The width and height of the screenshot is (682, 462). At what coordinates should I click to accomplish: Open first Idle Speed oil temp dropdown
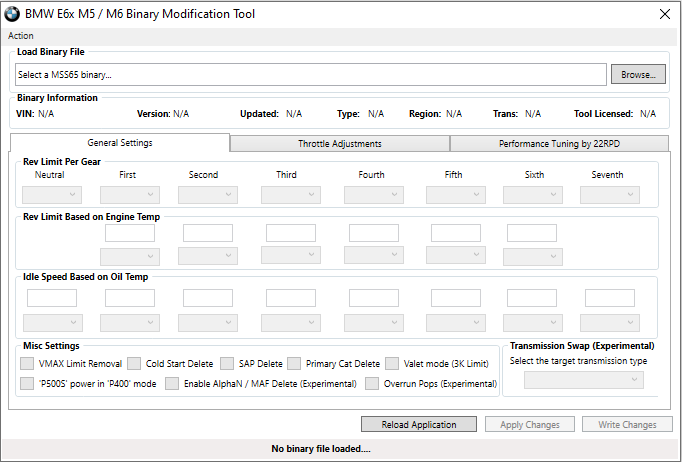coord(53,323)
